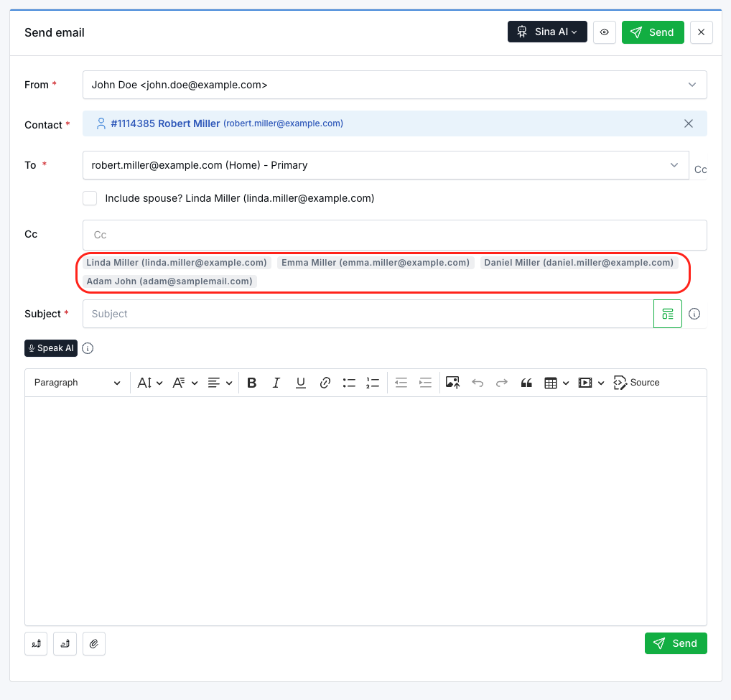The width and height of the screenshot is (731, 700).
Task: Decrease indent
Action: tap(401, 383)
